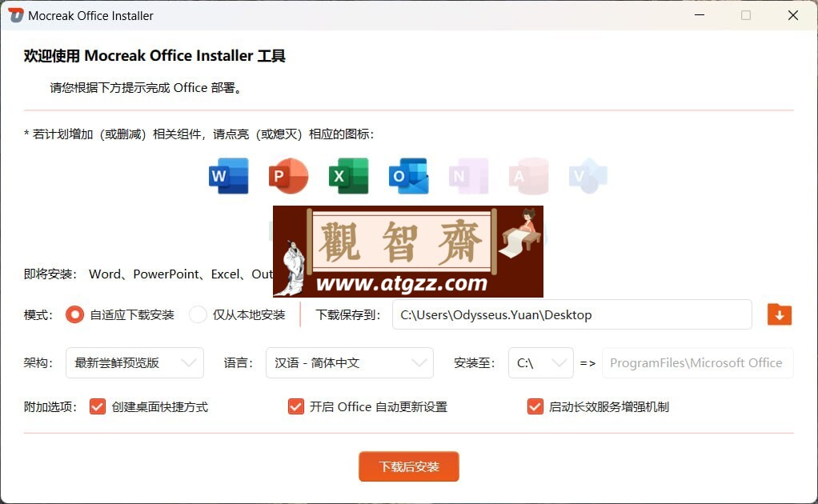Uncheck 开启 Office 自动更新设置 checkbox
This screenshot has width=818, height=504.
click(296, 406)
